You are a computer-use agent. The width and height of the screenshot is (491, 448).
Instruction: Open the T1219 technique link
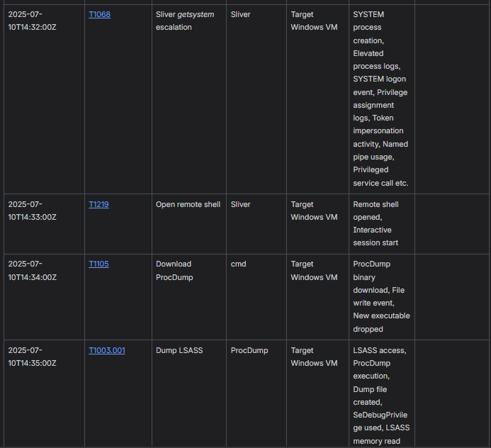coord(98,204)
